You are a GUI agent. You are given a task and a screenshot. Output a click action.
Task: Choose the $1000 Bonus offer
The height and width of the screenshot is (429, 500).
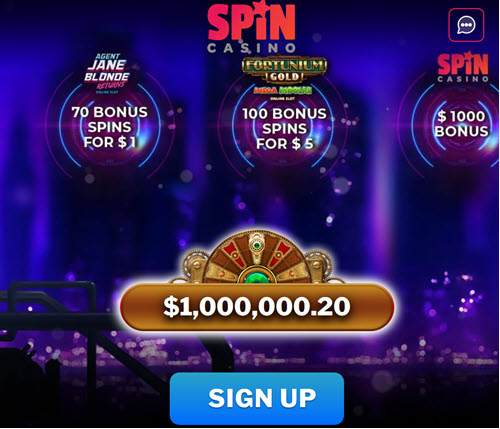(x=462, y=124)
